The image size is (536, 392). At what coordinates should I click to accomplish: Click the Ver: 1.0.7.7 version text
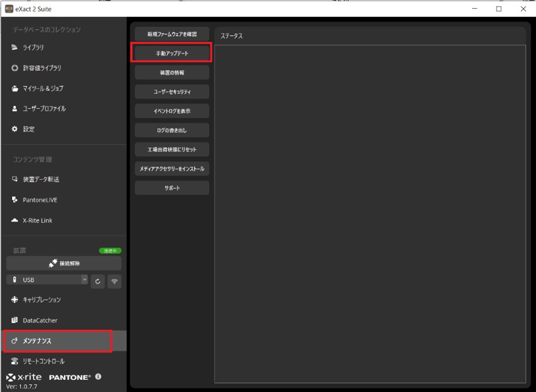click(x=22, y=387)
